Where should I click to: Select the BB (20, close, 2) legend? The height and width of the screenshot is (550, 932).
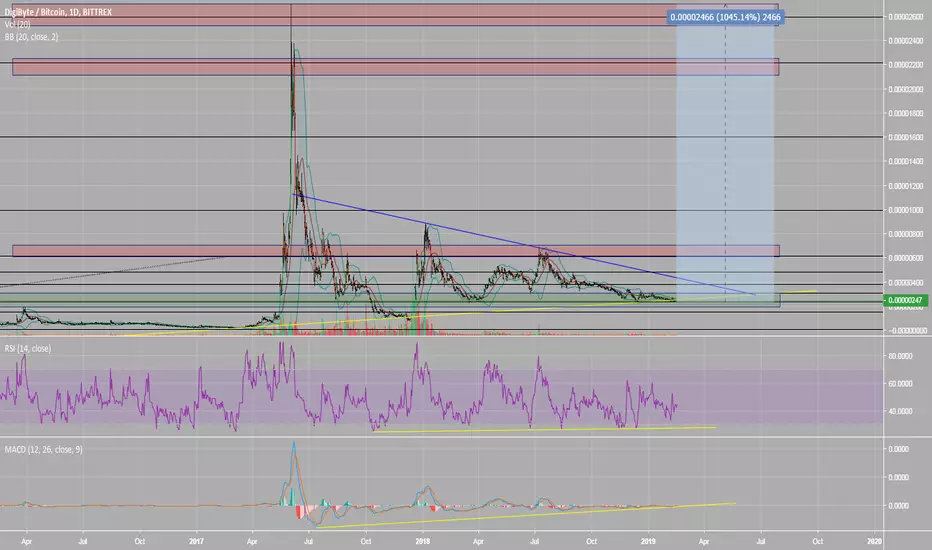pos(32,37)
